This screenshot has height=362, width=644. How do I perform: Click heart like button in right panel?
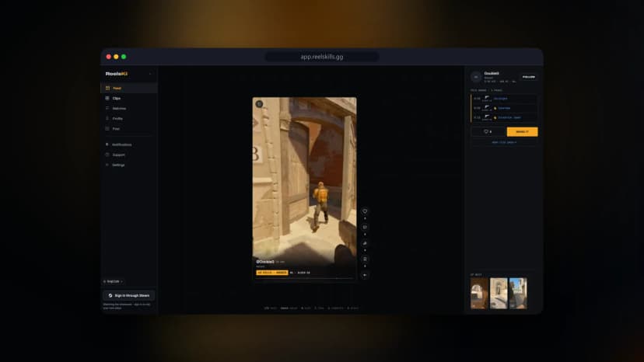tap(488, 132)
